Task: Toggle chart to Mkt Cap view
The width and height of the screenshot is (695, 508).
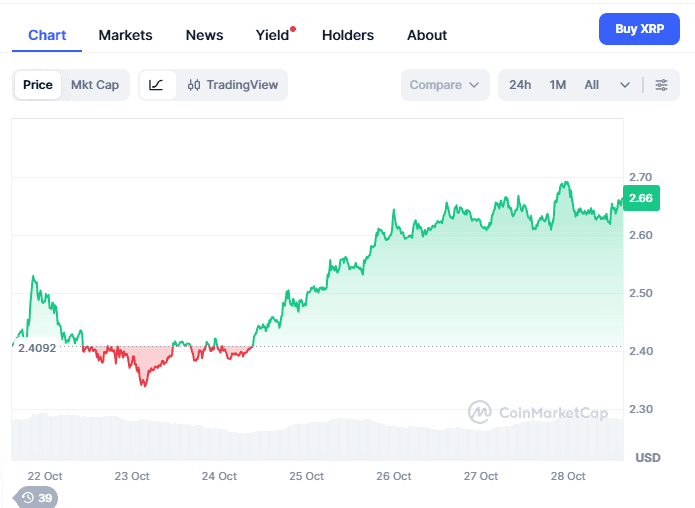Action: click(x=95, y=85)
